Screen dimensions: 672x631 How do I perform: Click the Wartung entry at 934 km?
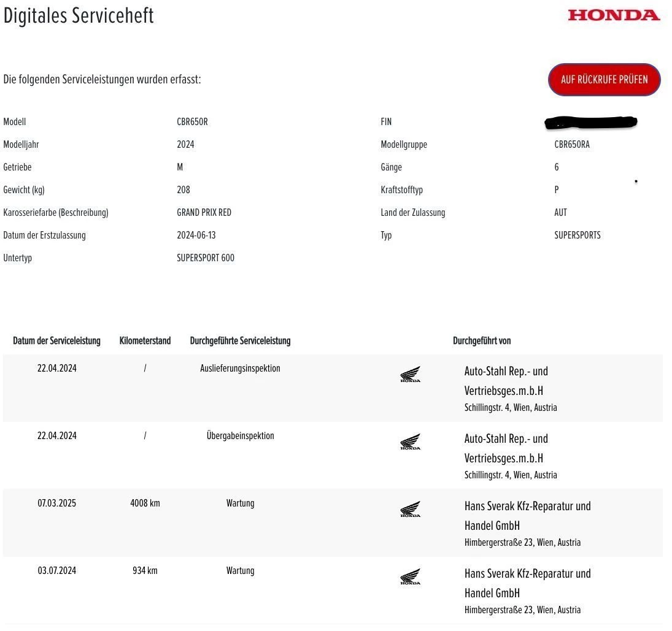tap(240, 571)
